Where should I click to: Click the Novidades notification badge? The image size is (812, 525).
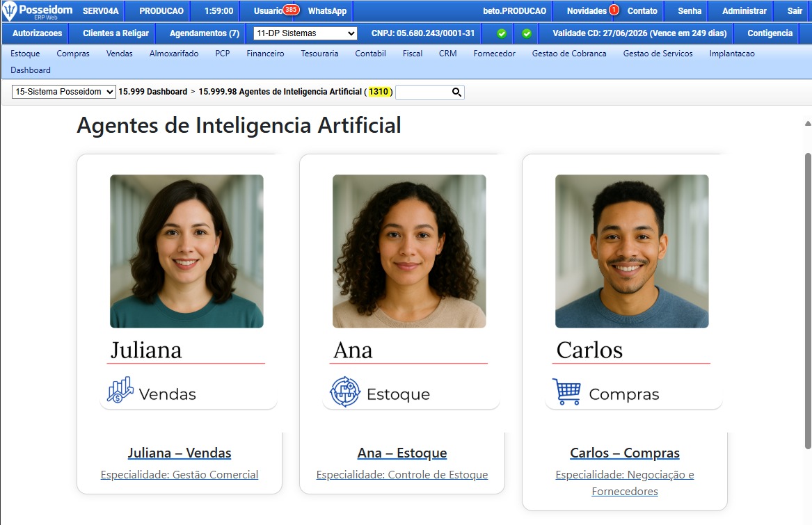pos(614,9)
